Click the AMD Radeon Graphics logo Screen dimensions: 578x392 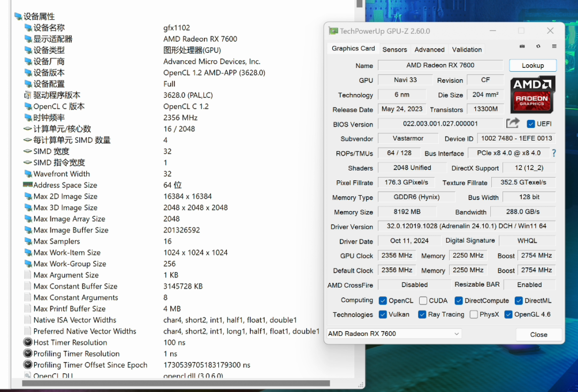(x=533, y=95)
